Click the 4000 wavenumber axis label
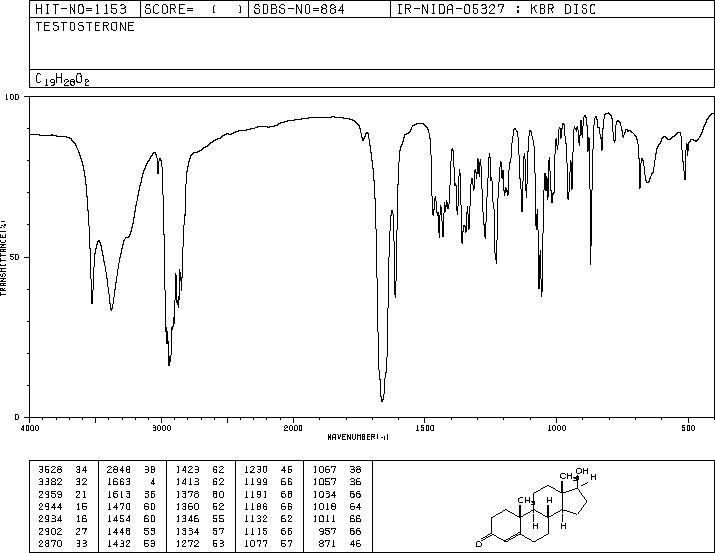Image resolution: width=715 pixels, height=553 pixels. [x=30, y=428]
